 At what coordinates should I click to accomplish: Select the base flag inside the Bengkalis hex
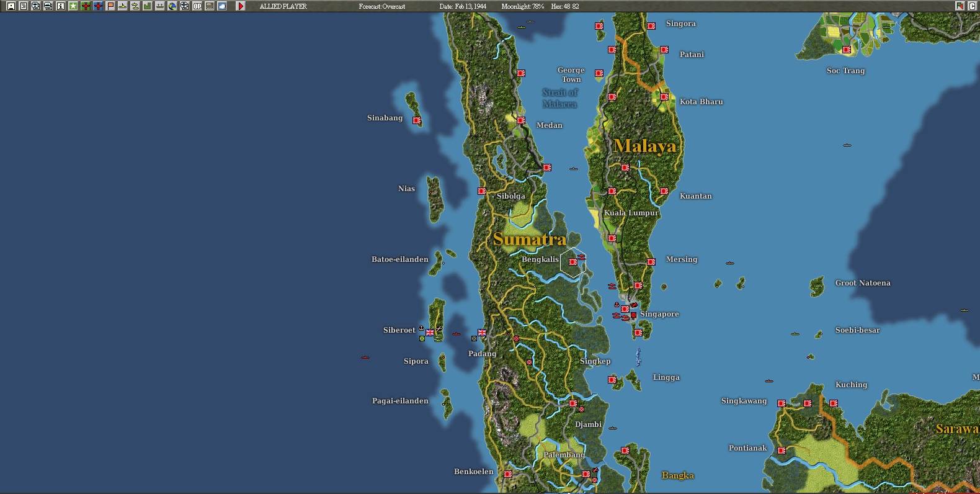[x=573, y=262]
